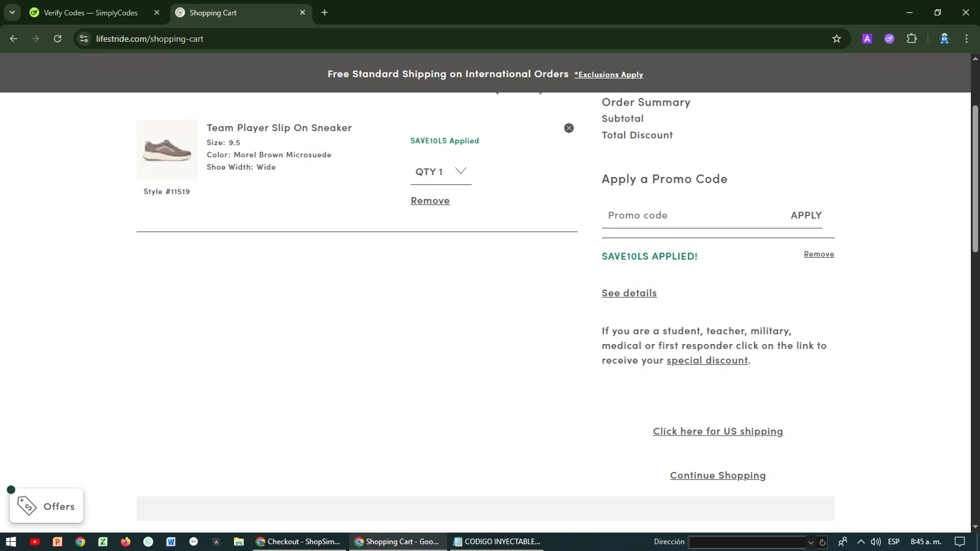
Task: Launch Excel from the taskbar
Action: (103, 542)
